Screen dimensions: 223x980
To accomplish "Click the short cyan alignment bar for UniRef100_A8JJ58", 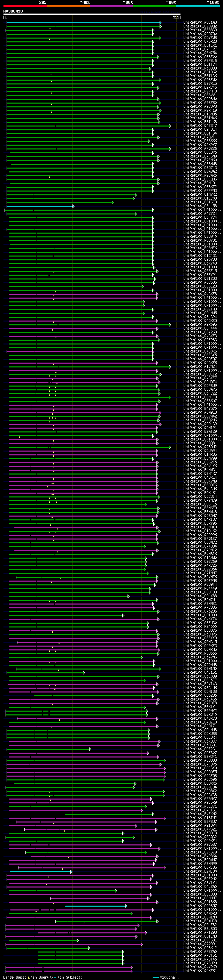I will point(40,206).
